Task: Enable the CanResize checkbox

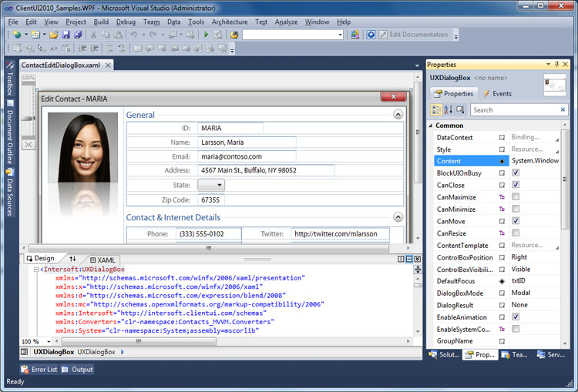Action: [516, 233]
